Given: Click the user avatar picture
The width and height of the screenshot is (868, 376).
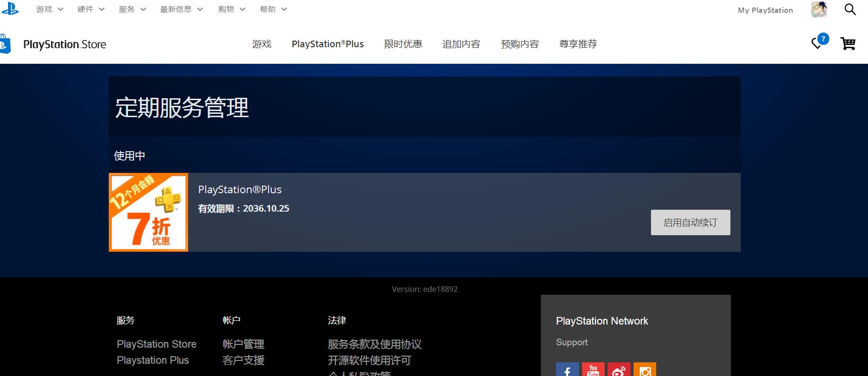Looking at the screenshot, I should coord(819,9).
